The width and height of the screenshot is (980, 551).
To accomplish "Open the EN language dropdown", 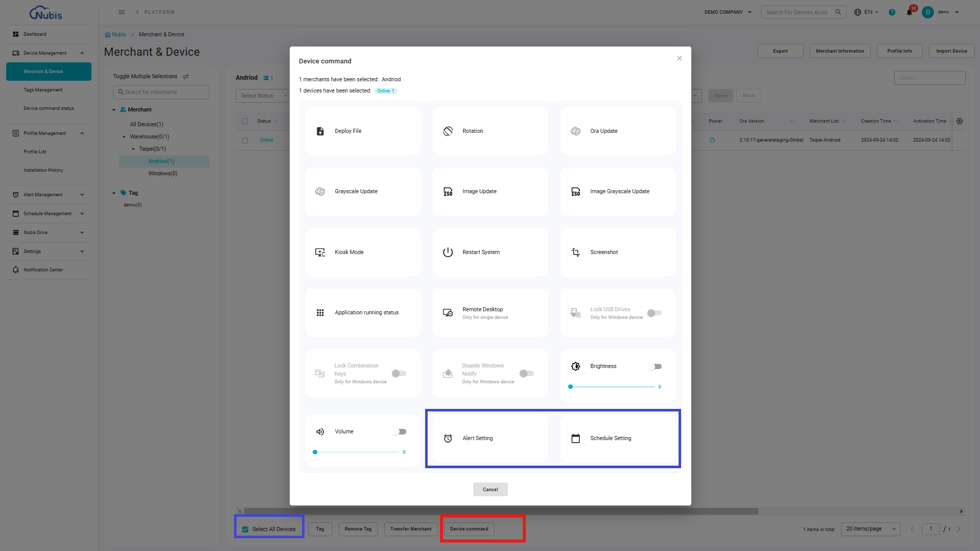I will (867, 12).
